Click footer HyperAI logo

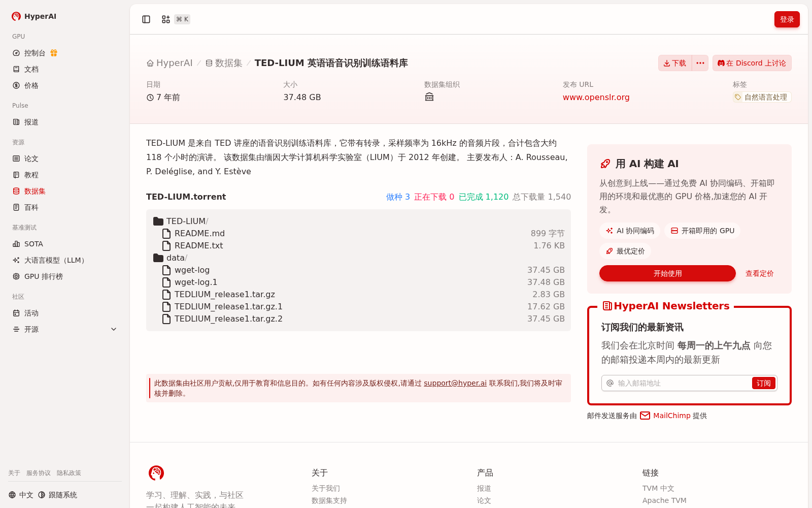coord(156,473)
